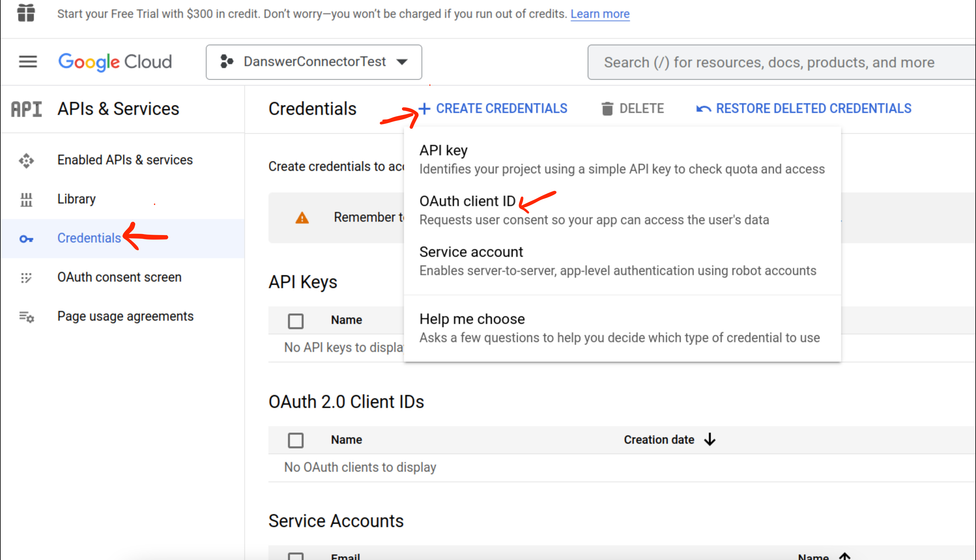Click the OAuth consent screen icon
Screen dimensions: 976x560
point(26,278)
